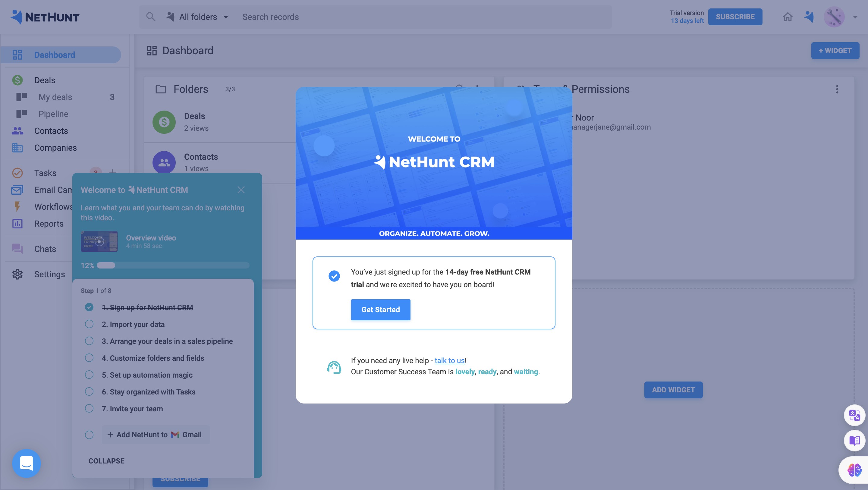The height and width of the screenshot is (490, 868).
Task: Open Permissions widget three-dot menu
Action: (837, 89)
